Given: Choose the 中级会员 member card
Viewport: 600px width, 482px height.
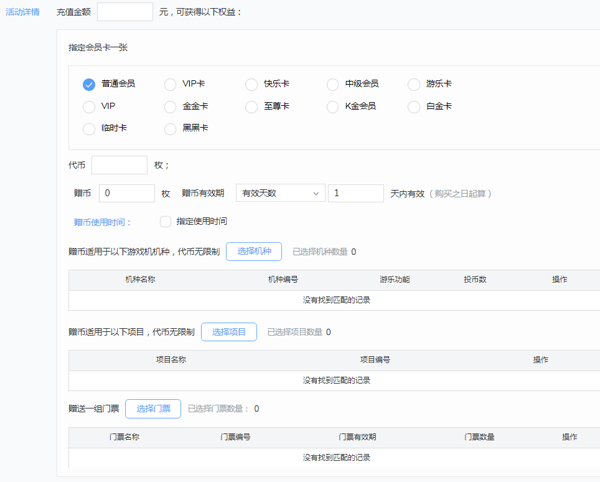Looking at the screenshot, I should (333, 84).
